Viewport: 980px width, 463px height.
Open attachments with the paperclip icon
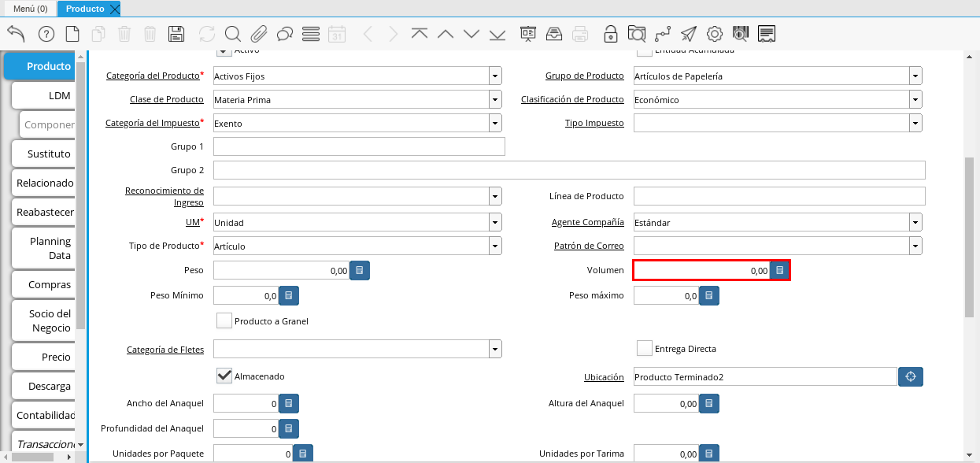tap(259, 34)
